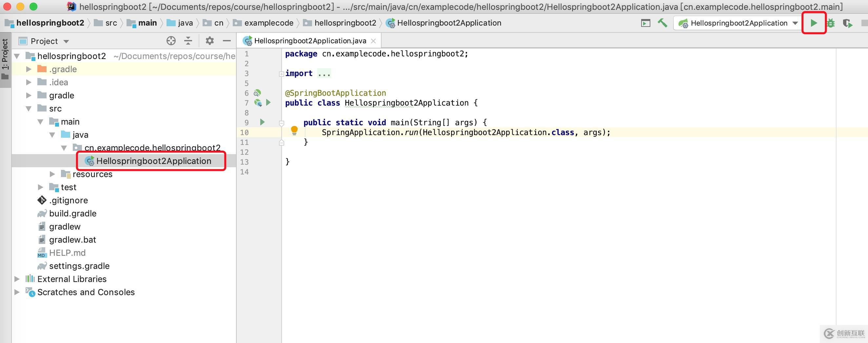The height and width of the screenshot is (343, 868).
Task: Click on SpringApplication.run code line
Action: point(466,132)
